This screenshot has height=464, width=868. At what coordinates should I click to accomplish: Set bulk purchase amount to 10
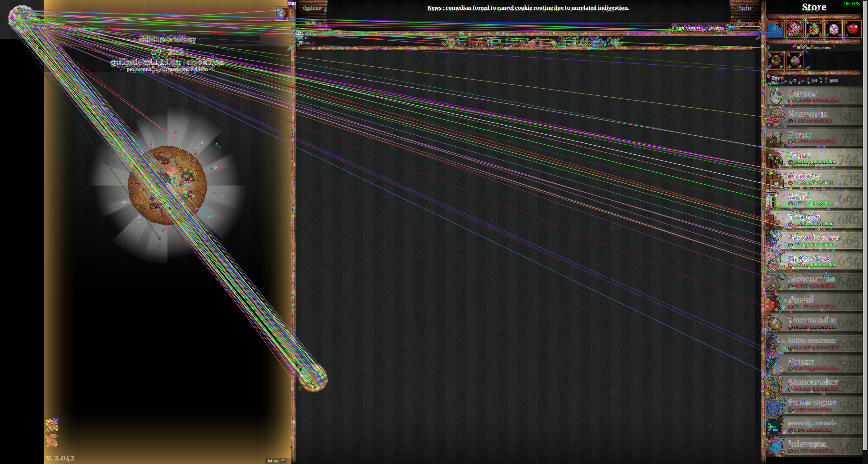[814, 81]
